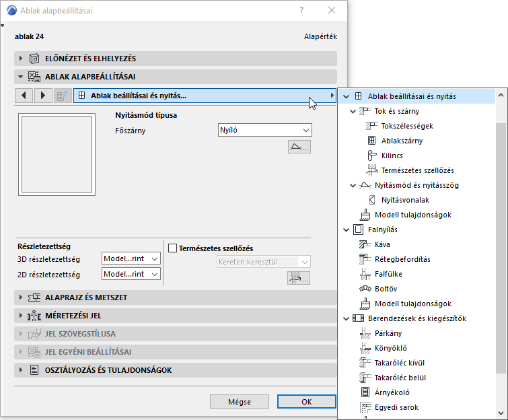Click the grayed page-list jump icon button
The height and width of the screenshot is (420, 508).
(63, 96)
